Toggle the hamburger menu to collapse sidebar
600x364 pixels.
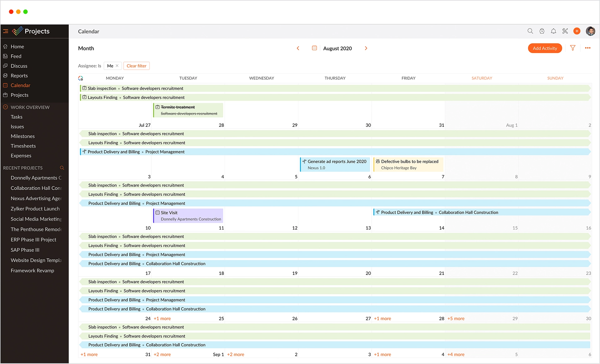click(x=6, y=31)
